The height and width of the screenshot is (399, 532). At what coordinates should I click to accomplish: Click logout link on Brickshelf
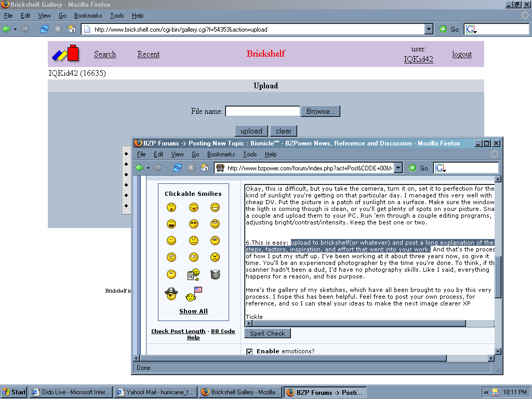click(462, 54)
